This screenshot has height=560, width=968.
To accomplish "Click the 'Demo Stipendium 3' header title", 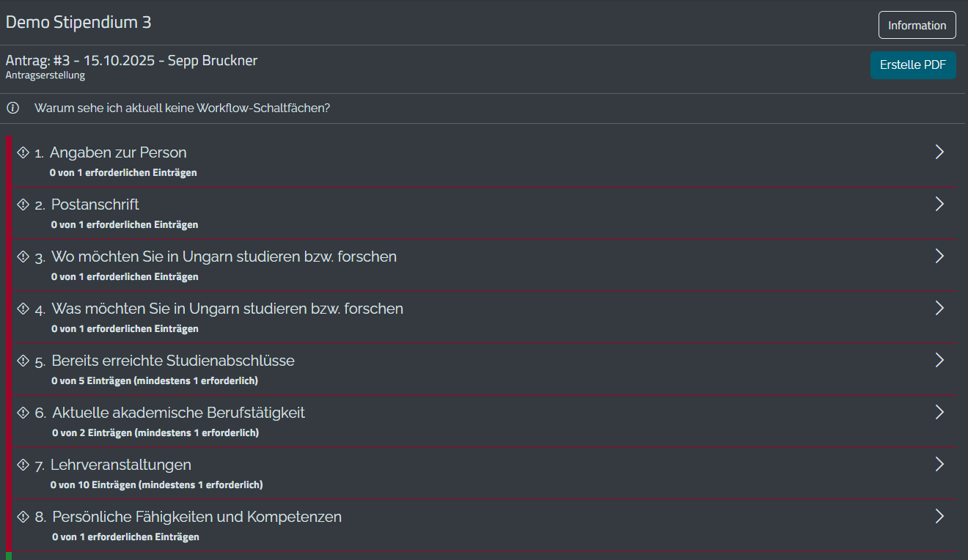I will 78,22.
